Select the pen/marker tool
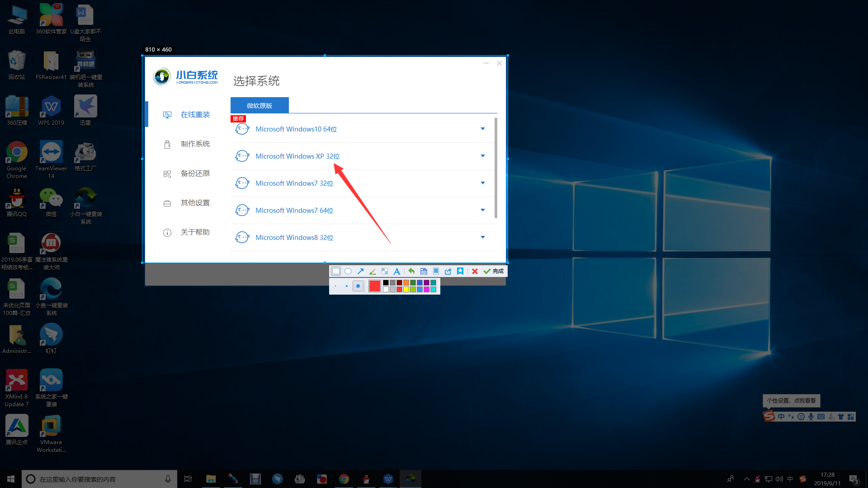This screenshot has height=488, width=868. click(372, 271)
